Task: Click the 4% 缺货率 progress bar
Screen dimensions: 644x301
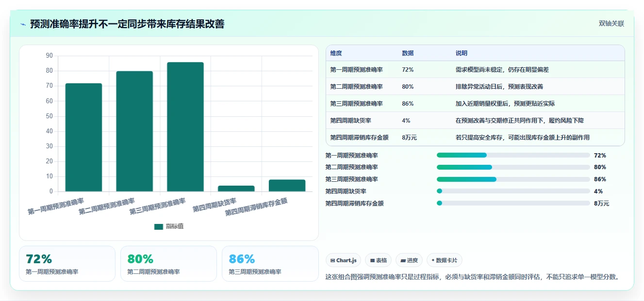Action: pos(513,191)
